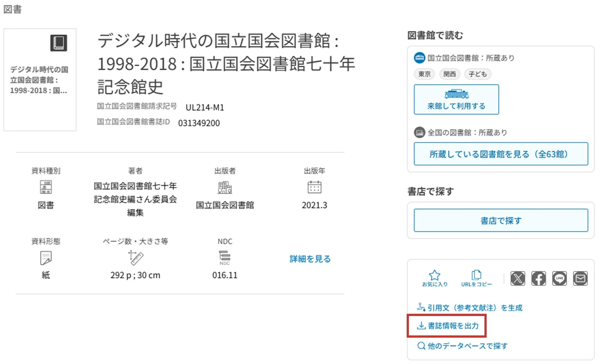Click the 資料形態 paper icon
Viewport: 600px width, 364px height.
click(x=46, y=258)
